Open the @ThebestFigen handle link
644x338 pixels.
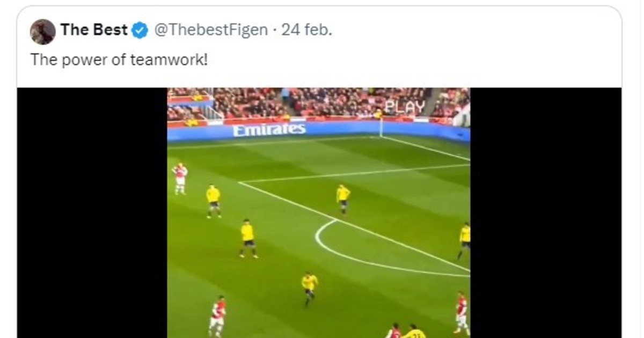(210, 30)
